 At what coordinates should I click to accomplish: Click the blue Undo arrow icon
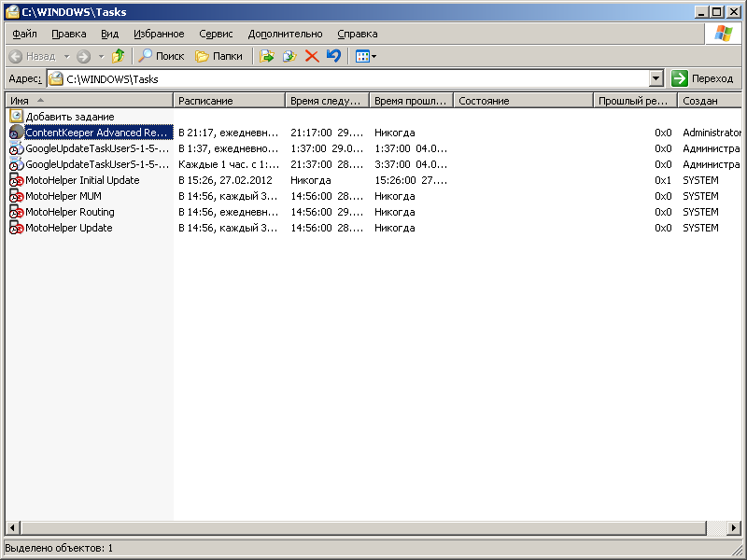click(x=333, y=56)
